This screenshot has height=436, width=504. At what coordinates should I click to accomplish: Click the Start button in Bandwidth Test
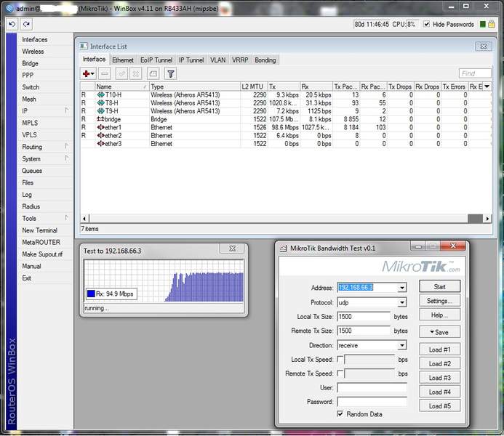439,286
